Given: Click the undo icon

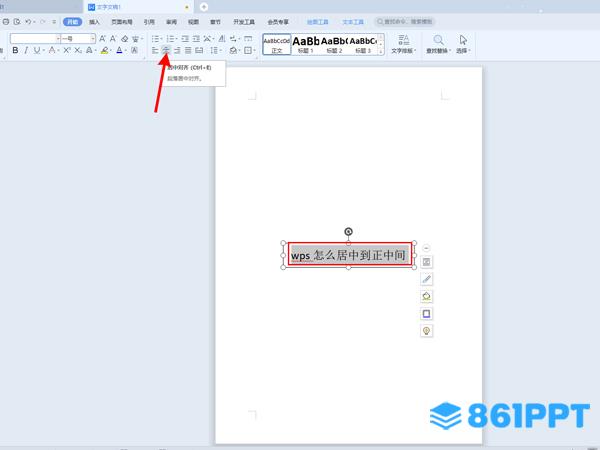Looking at the screenshot, I should coord(28,22).
